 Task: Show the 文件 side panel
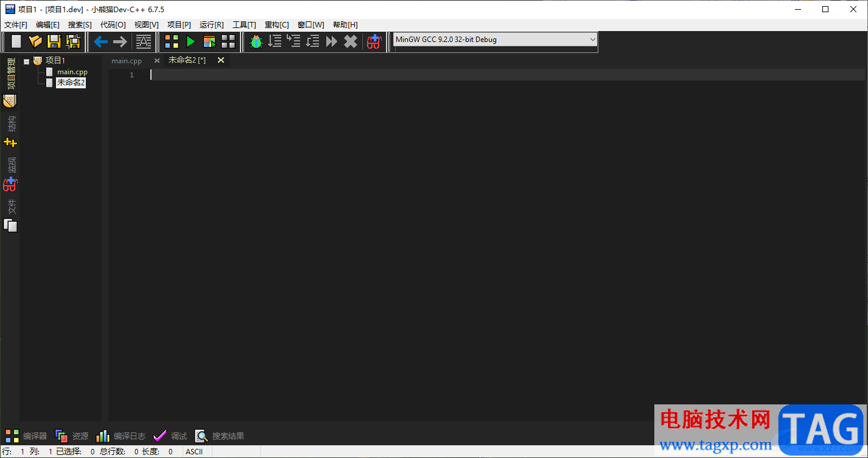coord(10,215)
